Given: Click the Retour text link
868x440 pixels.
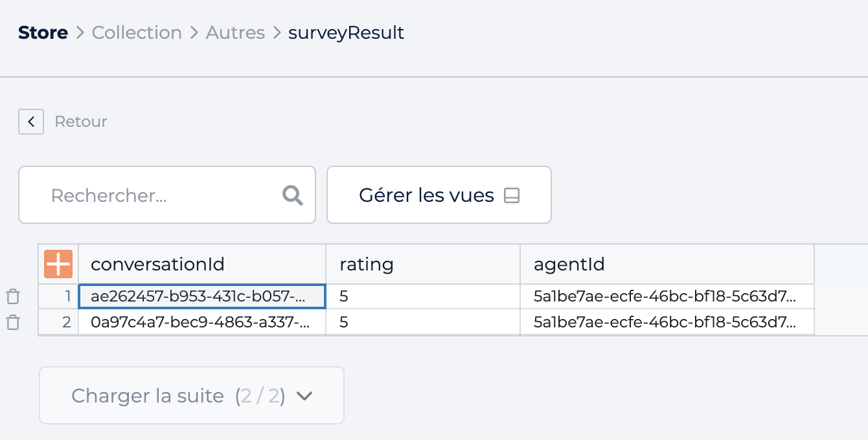Looking at the screenshot, I should tap(81, 122).
